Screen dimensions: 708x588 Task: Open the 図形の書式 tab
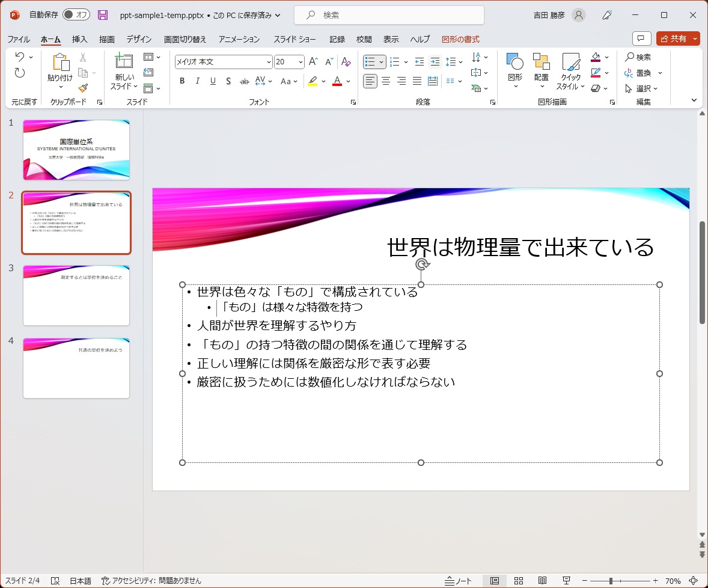460,39
